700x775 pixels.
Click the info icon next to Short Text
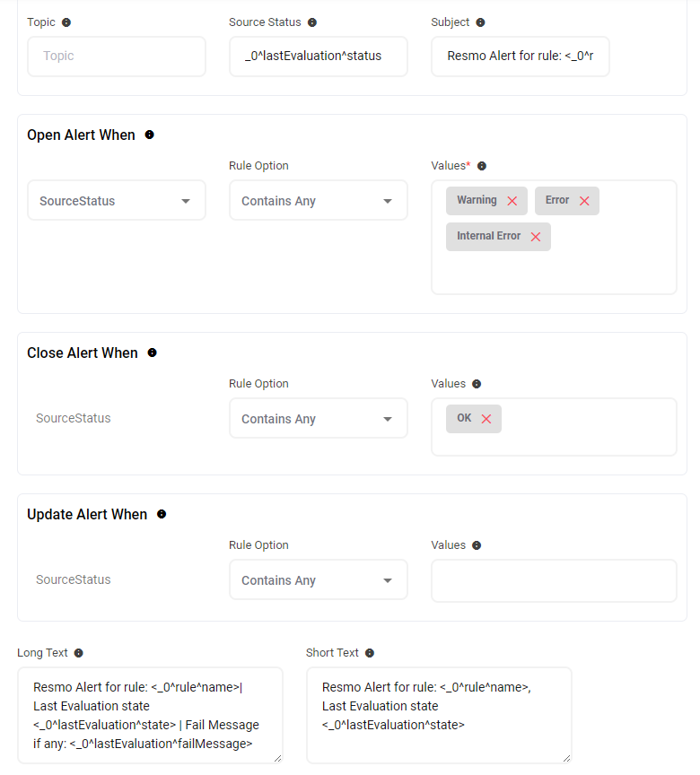pyautogui.click(x=370, y=653)
